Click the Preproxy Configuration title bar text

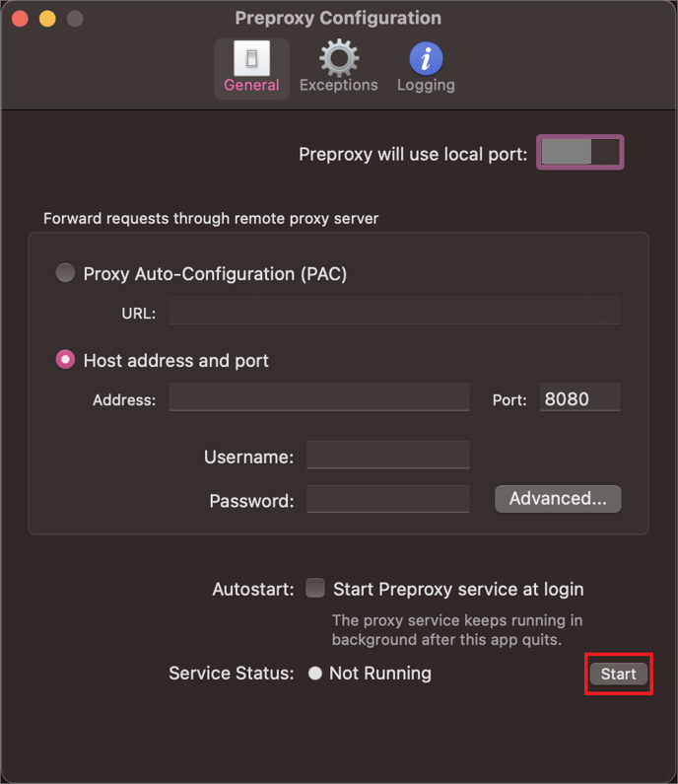[x=338, y=18]
